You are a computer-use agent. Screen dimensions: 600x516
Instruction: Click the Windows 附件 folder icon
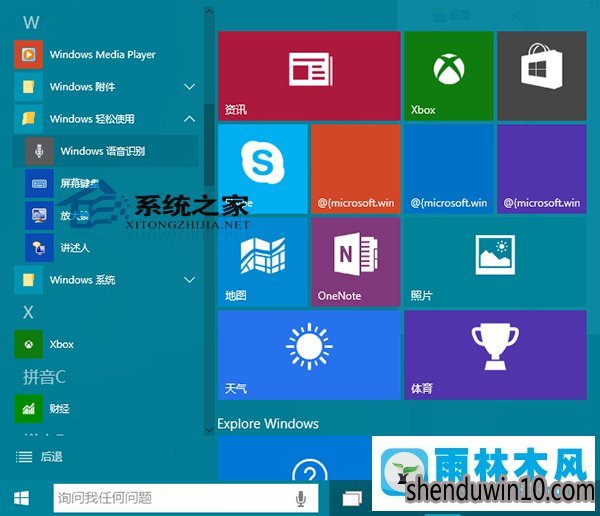tap(28, 87)
